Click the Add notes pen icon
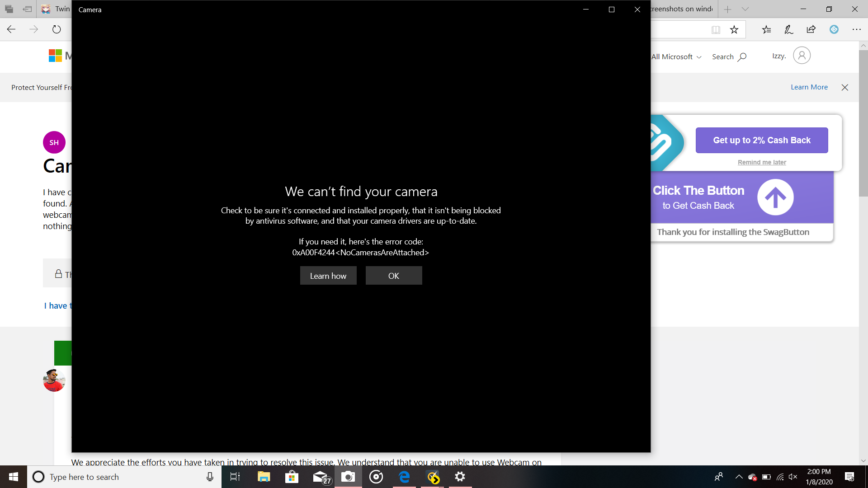Screen dimensions: 868x488 (x=789, y=30)
